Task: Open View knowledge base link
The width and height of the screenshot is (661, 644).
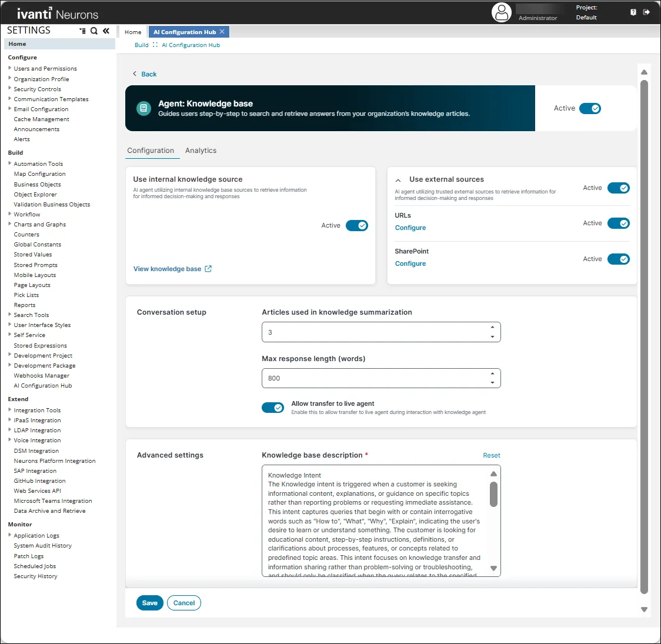Action: tap(168, 269)
